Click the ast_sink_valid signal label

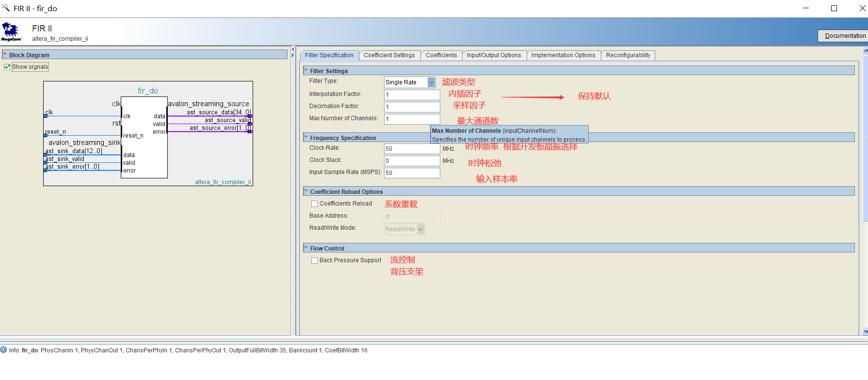click(65, 159)
